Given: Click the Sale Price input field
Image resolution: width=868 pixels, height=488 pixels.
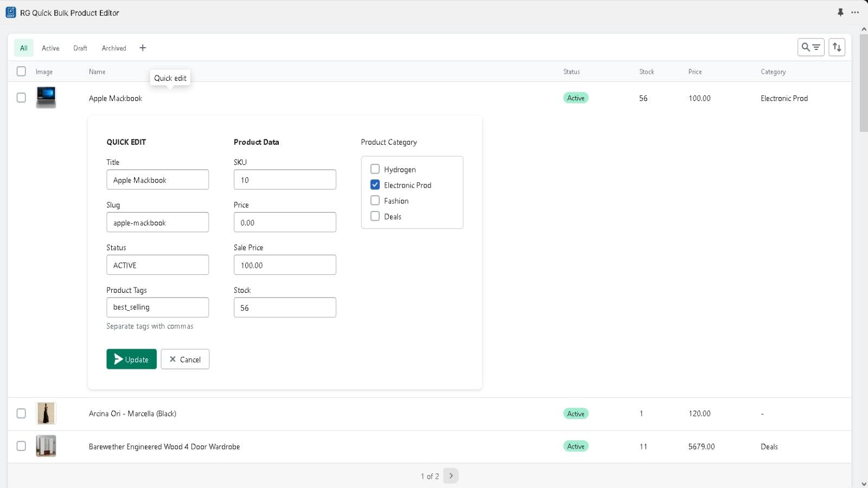Looking at the screenshot, I should [285, 265].
